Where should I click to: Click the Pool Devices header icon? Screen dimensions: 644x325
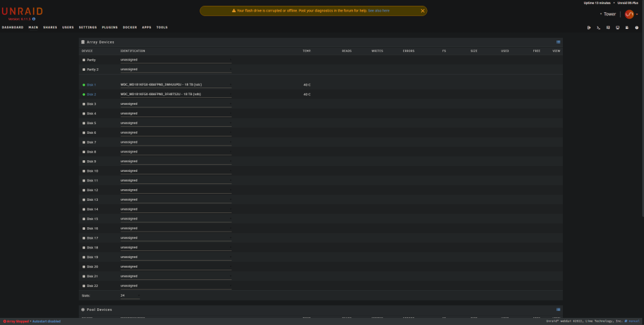[x=83, y=310]
